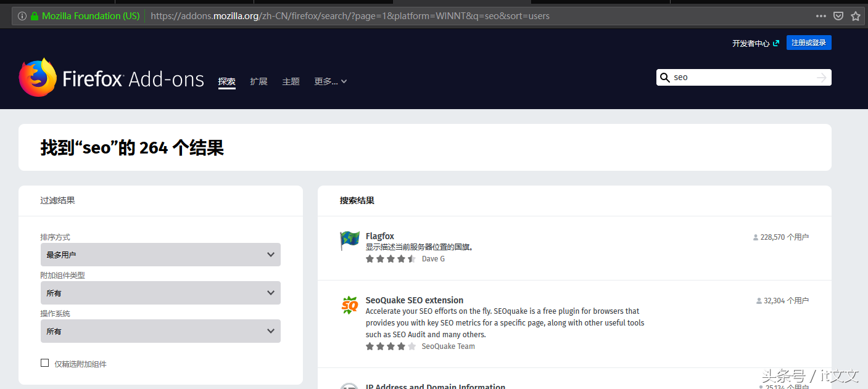The width and height of the screenshot is (868, 389).
Task: Open 开发者中心 link
Action: click(751, 43)
